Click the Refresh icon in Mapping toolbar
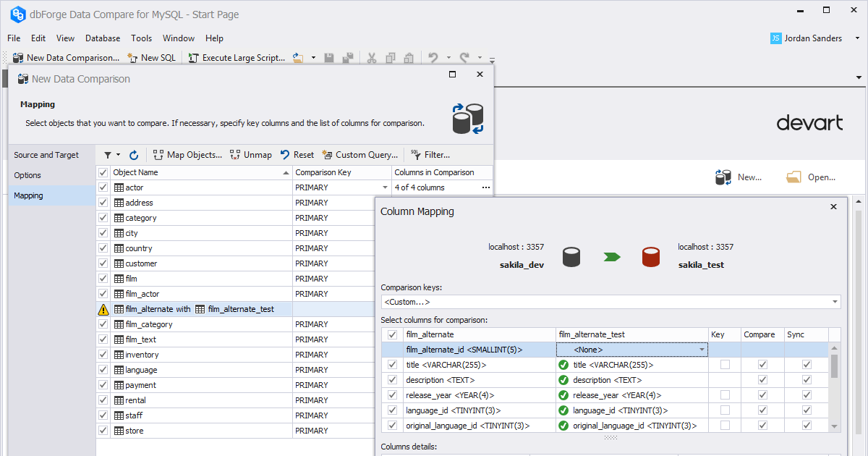Viewport: 868px width, 456px height. [x=134, y=155]
